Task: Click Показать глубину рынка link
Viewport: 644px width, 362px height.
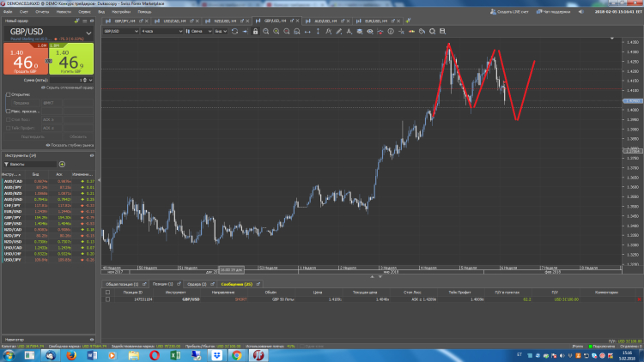Action: (70, 145)
